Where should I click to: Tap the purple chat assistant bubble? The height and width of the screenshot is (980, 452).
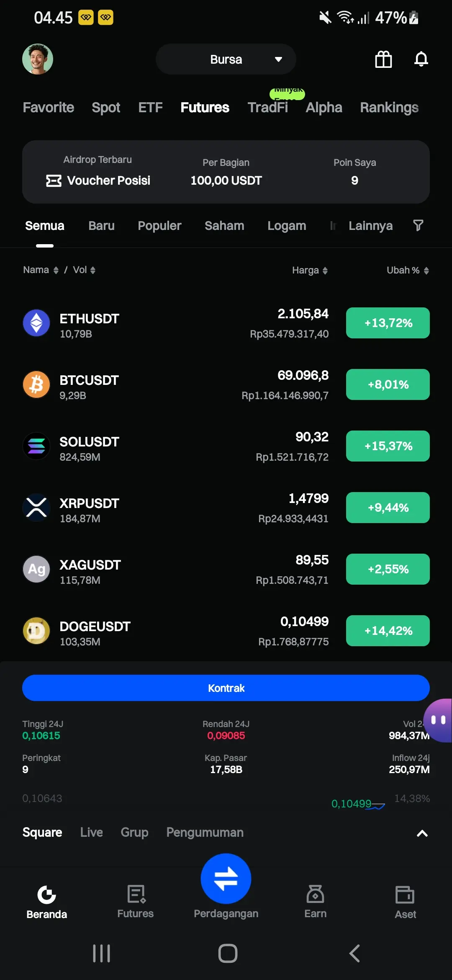click(438, 720)
